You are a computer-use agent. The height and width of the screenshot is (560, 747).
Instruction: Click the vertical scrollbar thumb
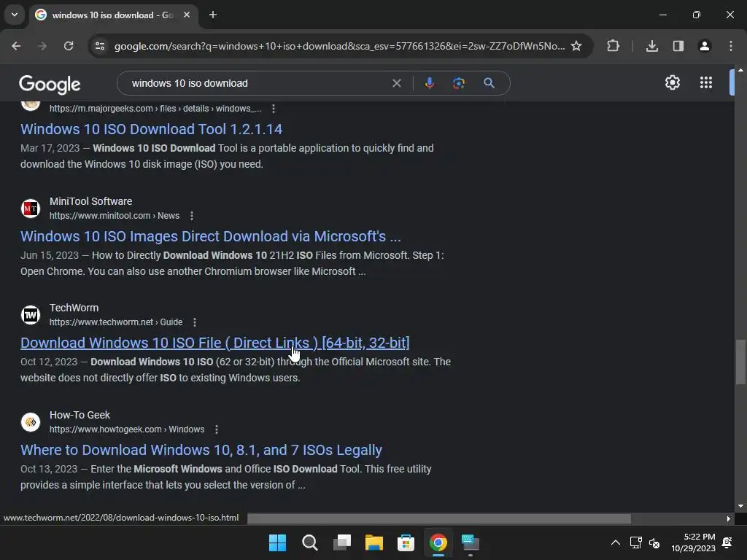click(740, 362)
